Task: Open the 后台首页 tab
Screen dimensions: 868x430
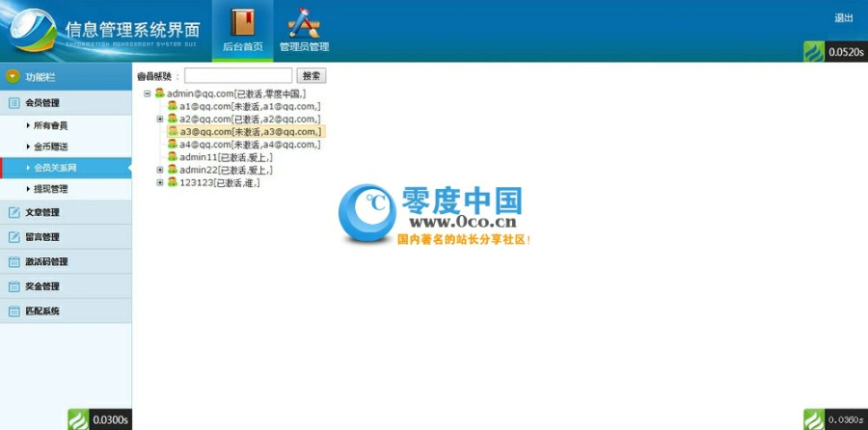Action: pyautogui.click(x=242, y=31)
